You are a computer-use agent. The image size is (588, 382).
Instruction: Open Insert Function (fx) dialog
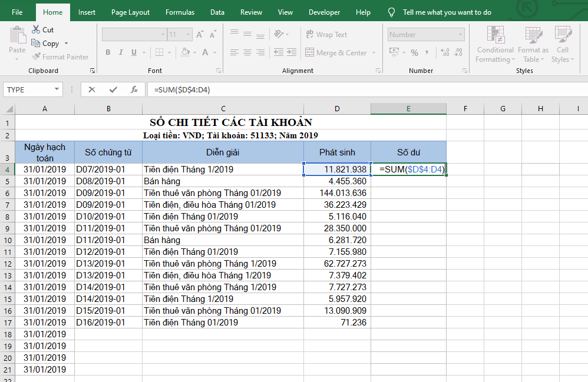pos(134,89)
